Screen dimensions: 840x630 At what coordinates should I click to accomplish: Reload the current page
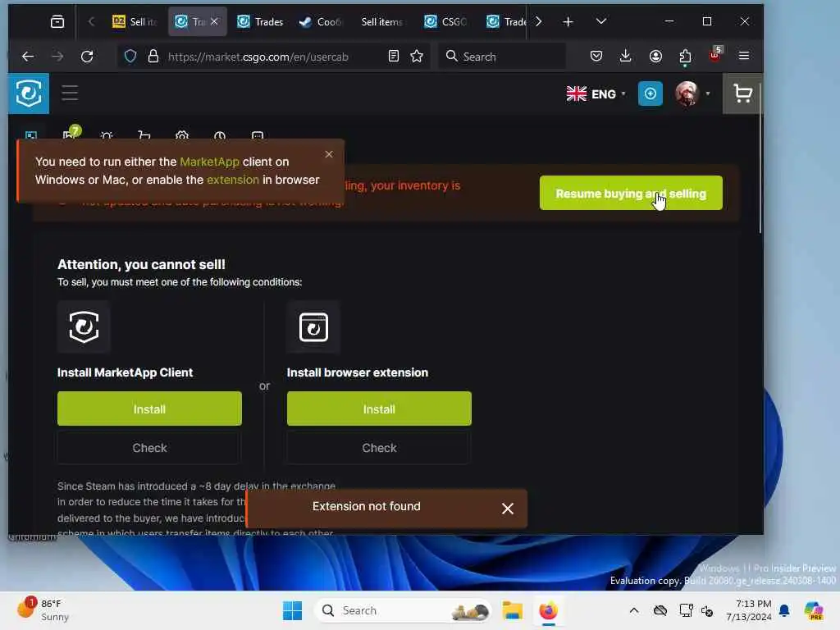click(87, 57)
